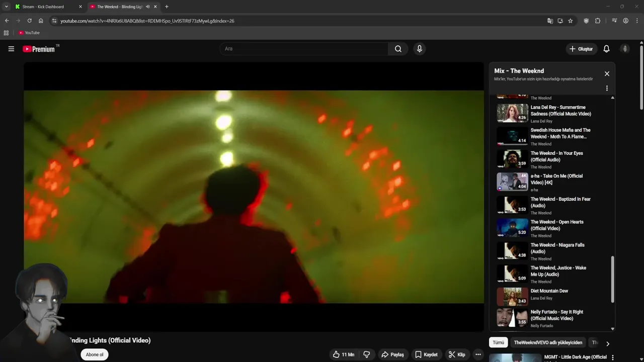The image size is (644, 362).
Task: Mute the tab via its speaker icon
Action: coord(148,7)
